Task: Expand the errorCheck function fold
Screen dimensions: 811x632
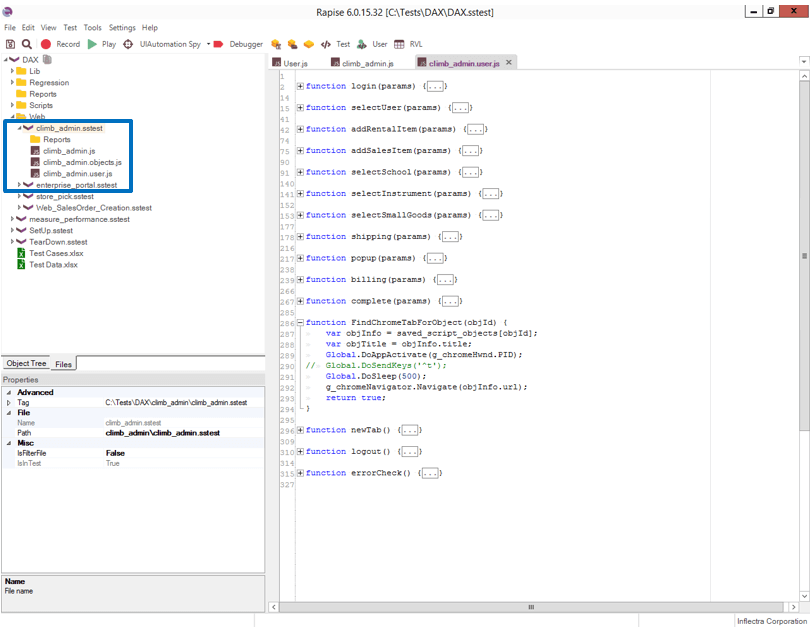Action: tap(300, 473)
